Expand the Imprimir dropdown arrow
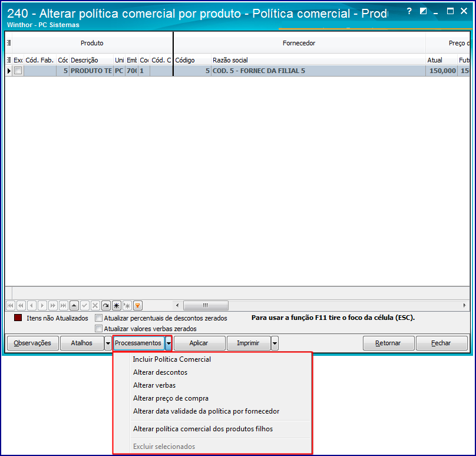The image size is (476, 456). point(275,343)
